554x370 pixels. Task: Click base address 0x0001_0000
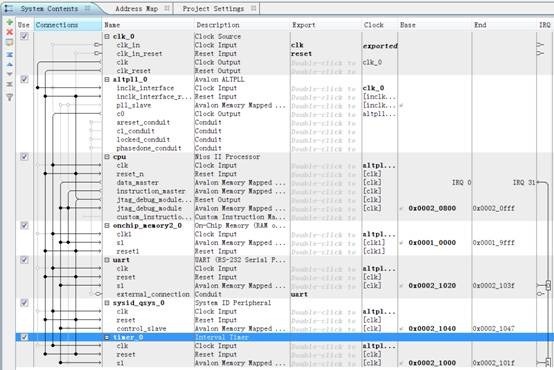432,243
